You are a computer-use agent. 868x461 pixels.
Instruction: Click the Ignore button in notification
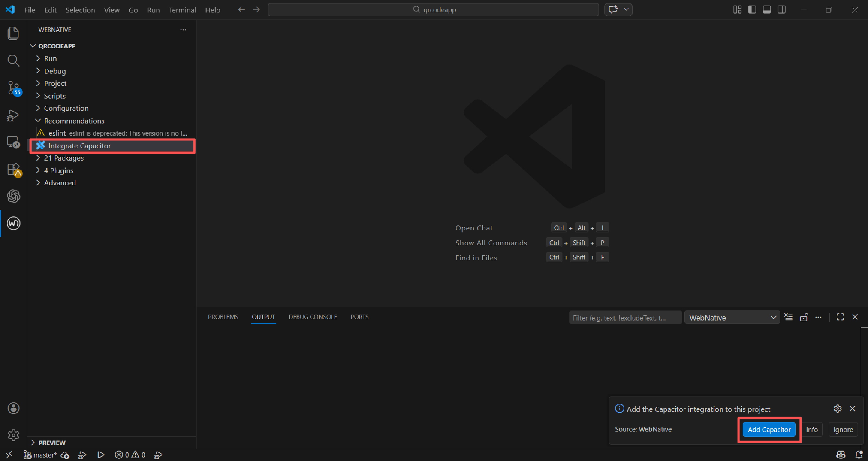(x=843, y=429)
